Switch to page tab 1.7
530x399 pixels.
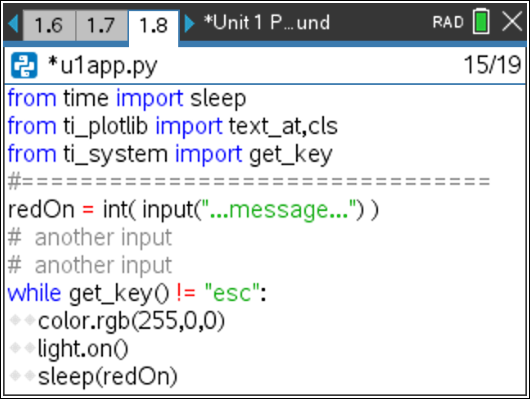tap(101, 25)
